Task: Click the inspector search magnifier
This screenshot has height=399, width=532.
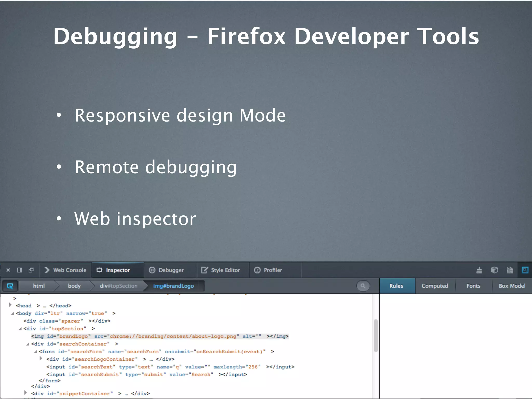Action: point(363,286)
